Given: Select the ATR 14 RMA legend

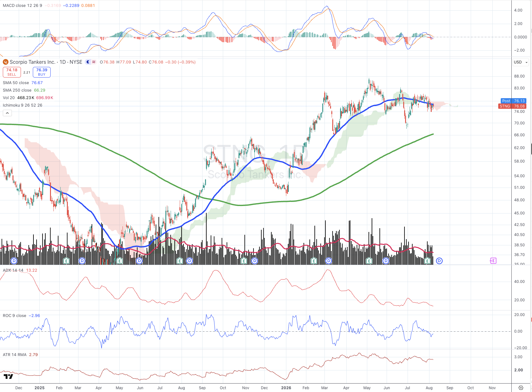Looking at the screenshot, I should [14, 354].
